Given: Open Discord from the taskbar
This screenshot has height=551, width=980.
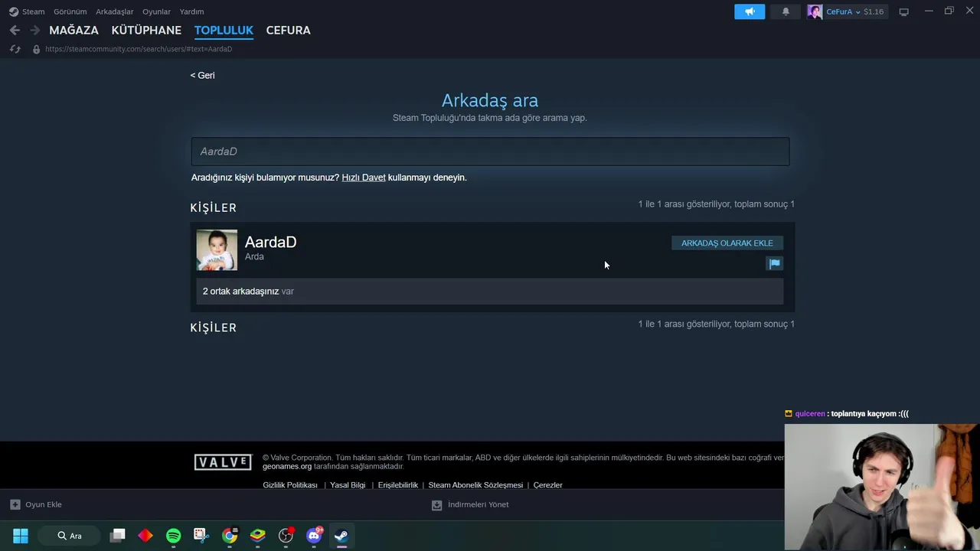Looking at the screenshot, I should click(x=314, y=536).
